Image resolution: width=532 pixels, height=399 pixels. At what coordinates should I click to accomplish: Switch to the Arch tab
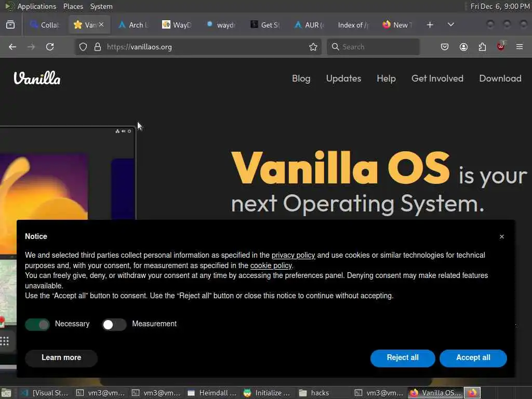click(132, 25)
